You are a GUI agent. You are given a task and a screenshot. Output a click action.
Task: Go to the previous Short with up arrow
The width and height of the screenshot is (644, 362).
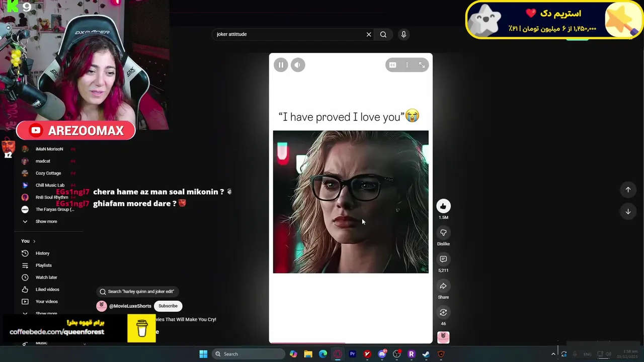point(628,190)
